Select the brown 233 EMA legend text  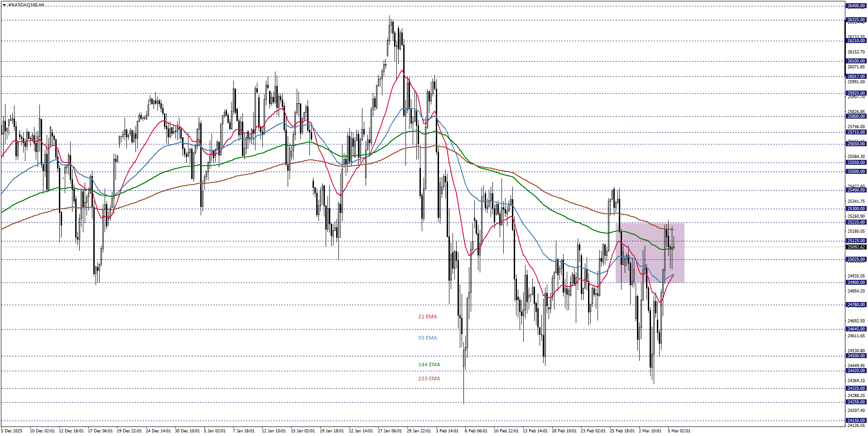[428, 378]
